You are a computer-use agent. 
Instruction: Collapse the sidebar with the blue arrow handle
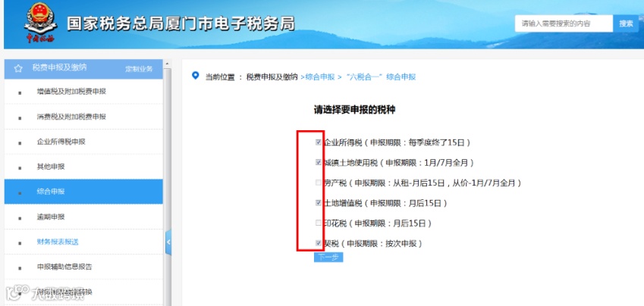[x=168, y=242]
